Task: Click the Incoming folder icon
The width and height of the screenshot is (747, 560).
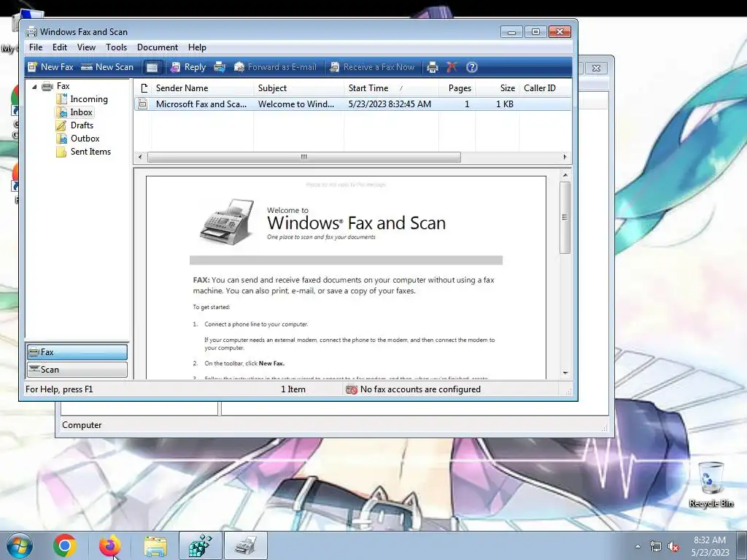Action: click(x=61, y=99)
